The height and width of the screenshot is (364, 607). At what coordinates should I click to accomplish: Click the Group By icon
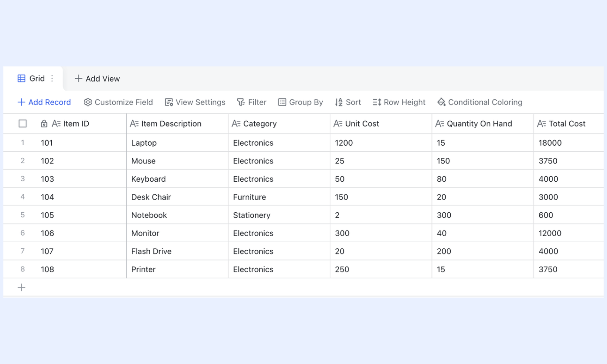(x=282, y=102)
